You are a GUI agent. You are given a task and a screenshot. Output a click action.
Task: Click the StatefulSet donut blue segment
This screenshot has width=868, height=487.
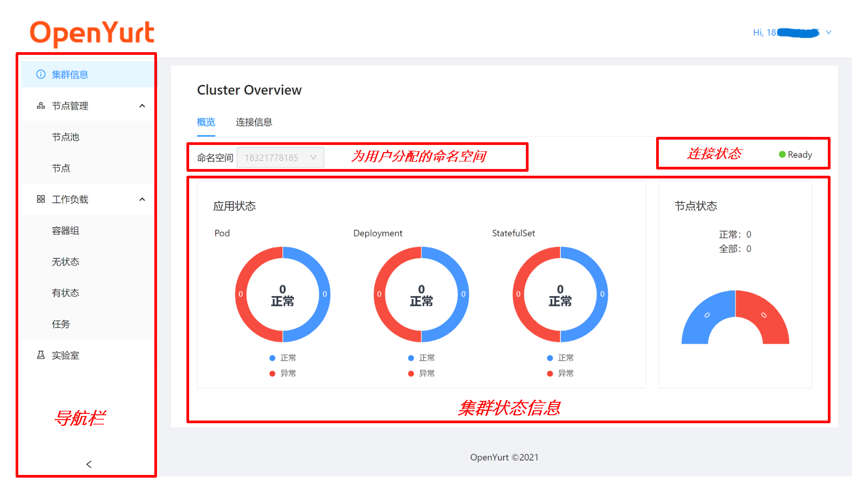(x=602, y=294)
